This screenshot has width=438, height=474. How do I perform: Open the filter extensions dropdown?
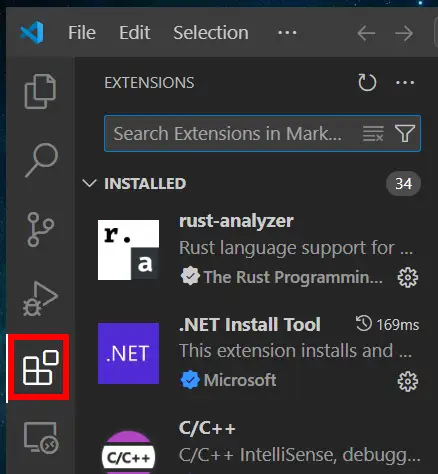click(405, 134)
